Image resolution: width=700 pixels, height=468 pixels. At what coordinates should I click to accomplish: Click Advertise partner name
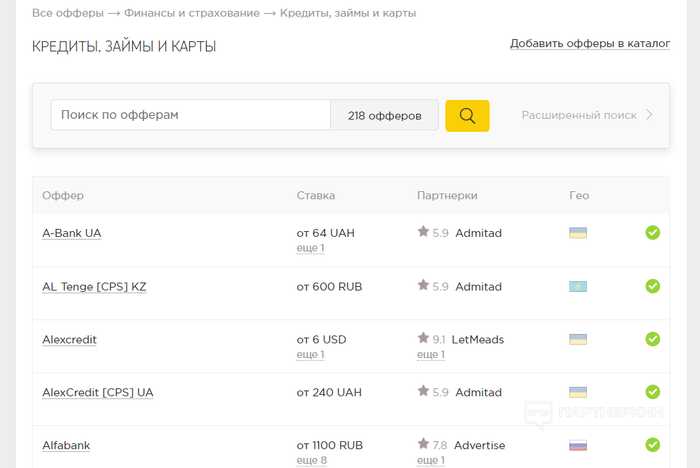click(479, 446)
